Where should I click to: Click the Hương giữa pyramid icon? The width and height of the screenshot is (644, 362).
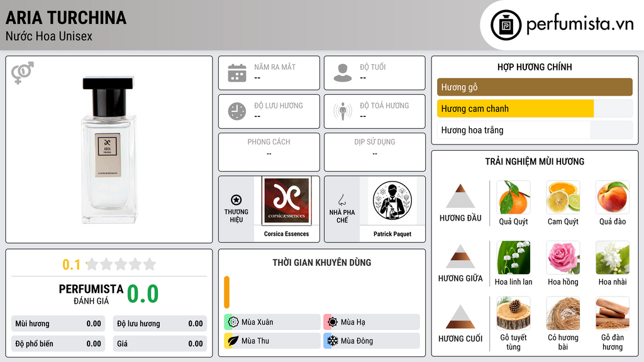coord(460,256)
